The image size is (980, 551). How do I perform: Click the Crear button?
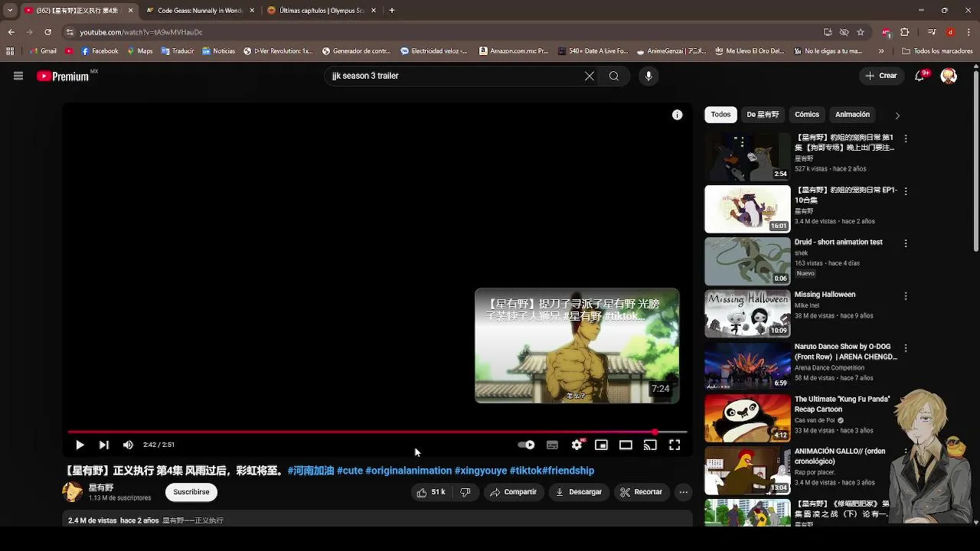(881, 76)
